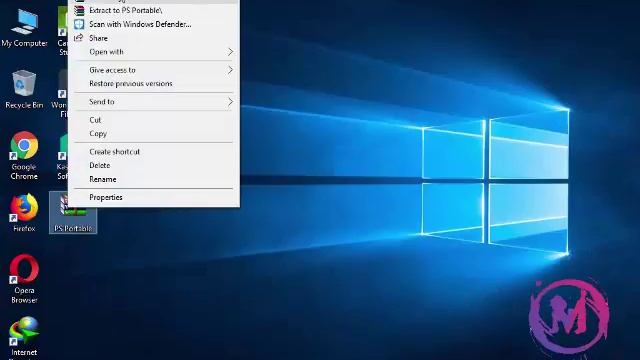640x360 pixels.
Task: Expand the arrow next to Open with
Action: (230, 52)
